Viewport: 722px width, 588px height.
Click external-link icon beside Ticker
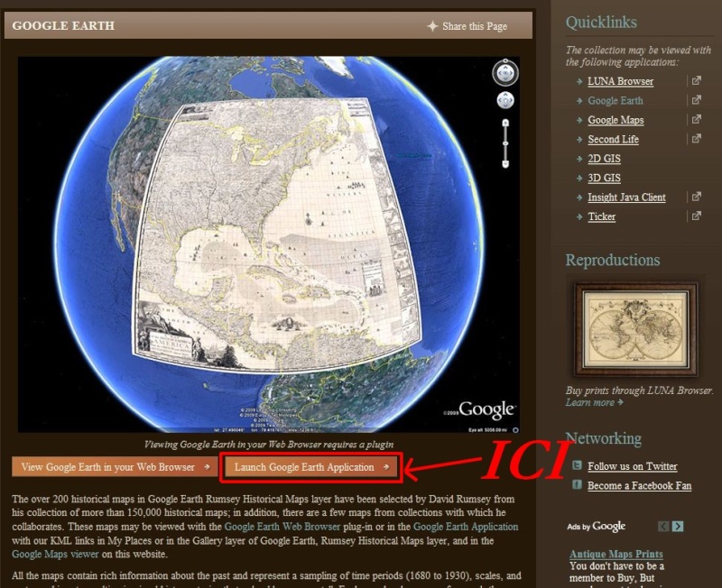click(696, 216)
